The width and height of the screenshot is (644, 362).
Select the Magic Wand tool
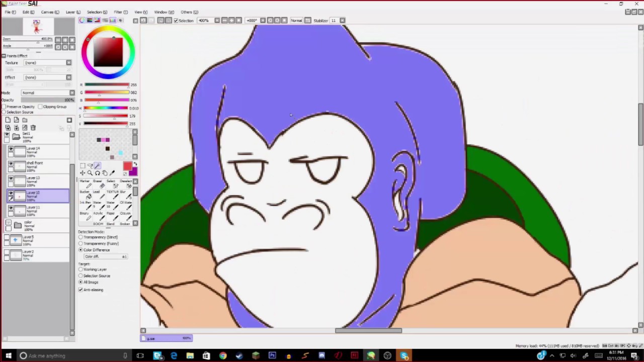(97, 166)
